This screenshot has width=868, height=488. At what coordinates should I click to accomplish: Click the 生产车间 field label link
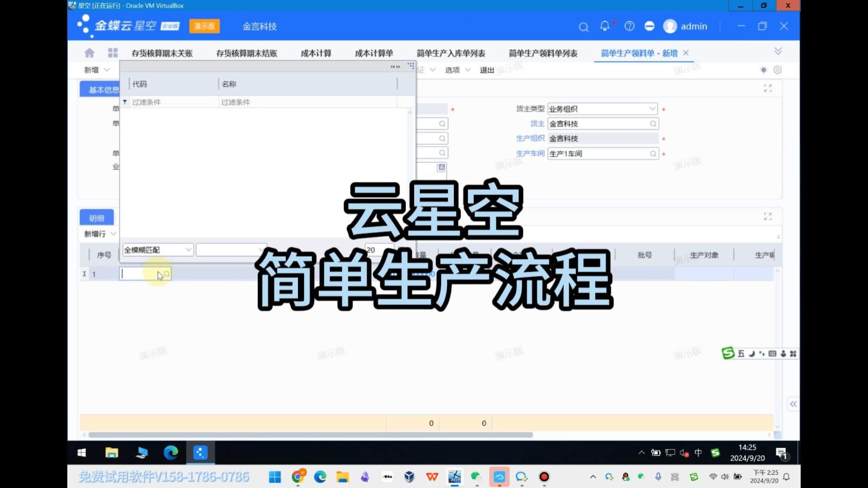(x=530, y=154)
